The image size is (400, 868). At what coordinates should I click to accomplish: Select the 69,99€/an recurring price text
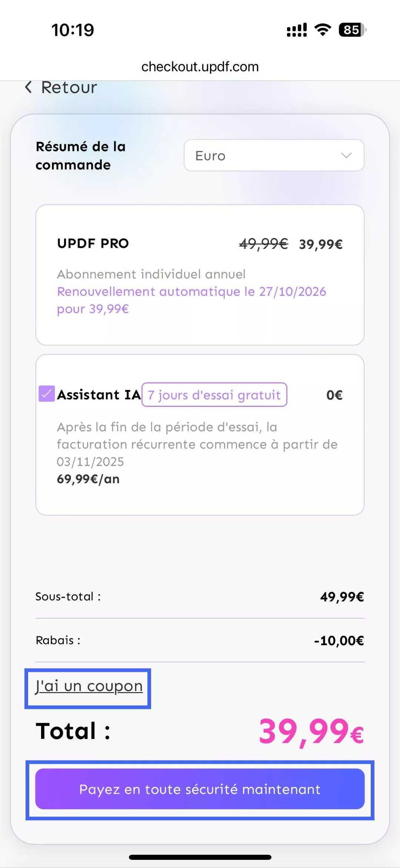click(88, 479)
